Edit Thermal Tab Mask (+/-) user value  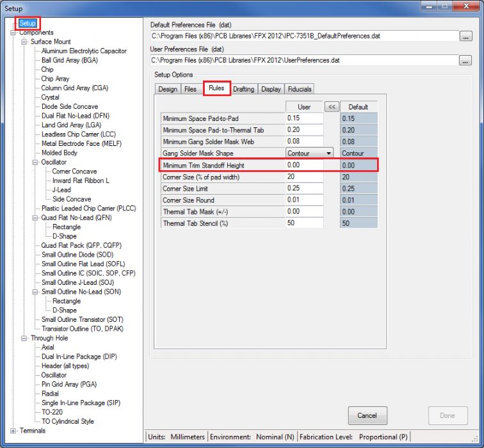point(304,212)
